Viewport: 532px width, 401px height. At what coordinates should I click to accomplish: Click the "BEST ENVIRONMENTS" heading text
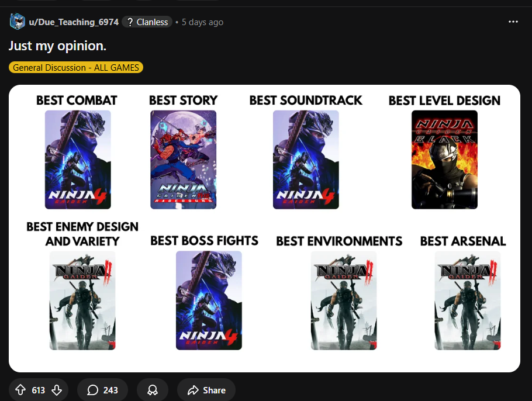[x=339, y=241]
